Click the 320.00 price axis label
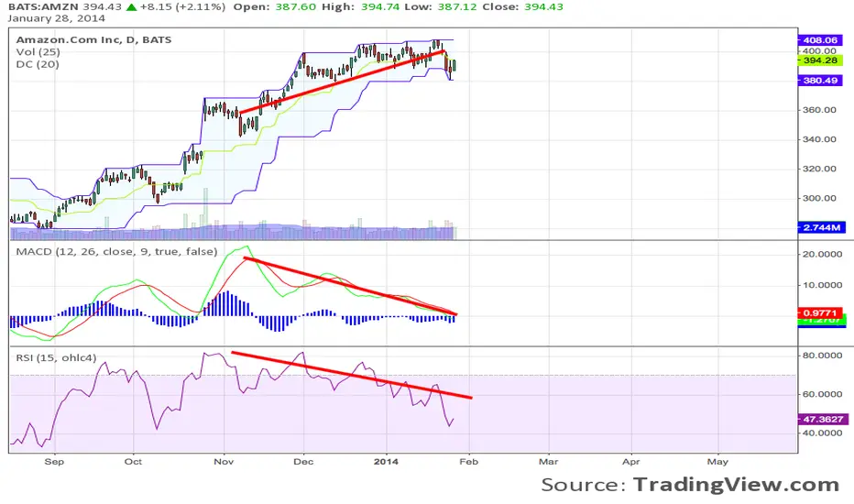The width and height of the screenshot is (854, 504). [x=819, y=169]
